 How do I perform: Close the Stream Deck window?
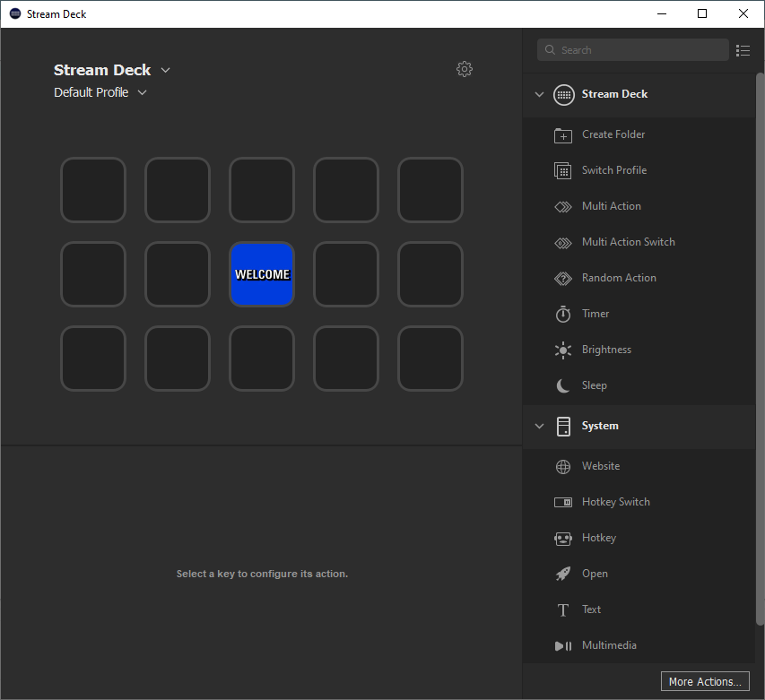pyautogui.click(x=743, y=13)
